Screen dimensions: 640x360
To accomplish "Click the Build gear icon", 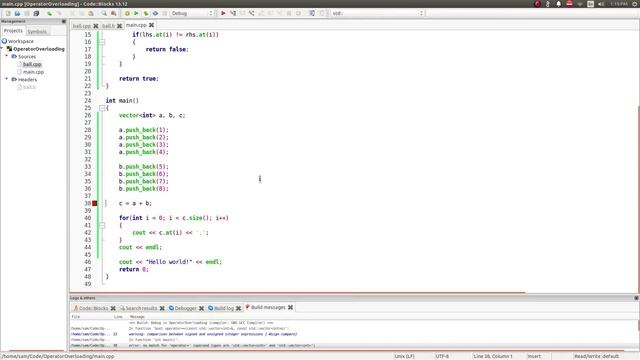I will (127, 13).
